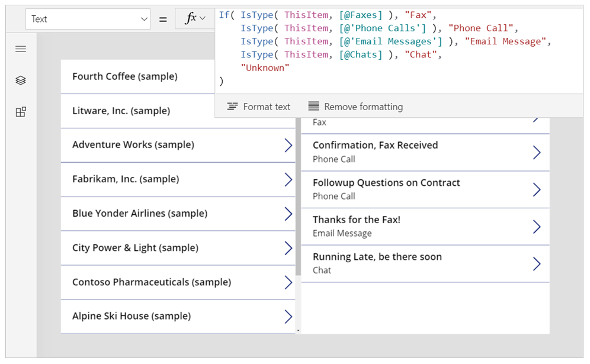Click the Fax label in activities gallery
590x364 pixels.
pos(319,122)
